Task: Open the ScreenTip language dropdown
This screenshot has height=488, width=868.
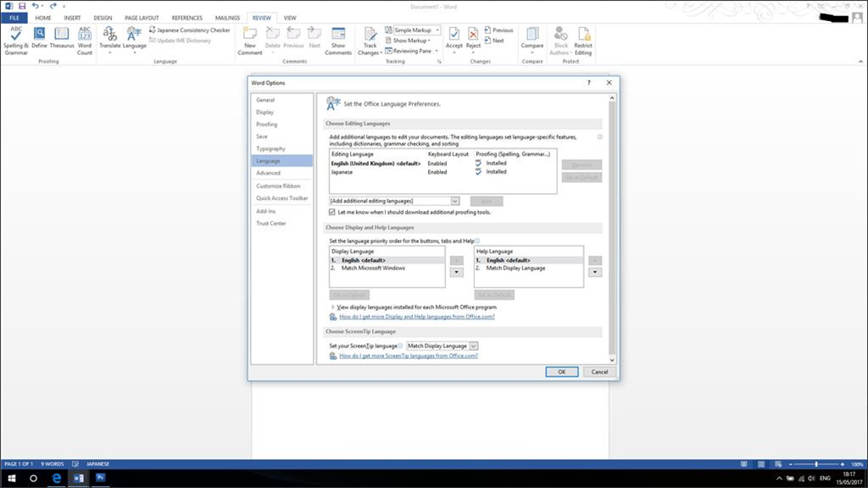Action: pyautogui.click(x=473, y=346)
